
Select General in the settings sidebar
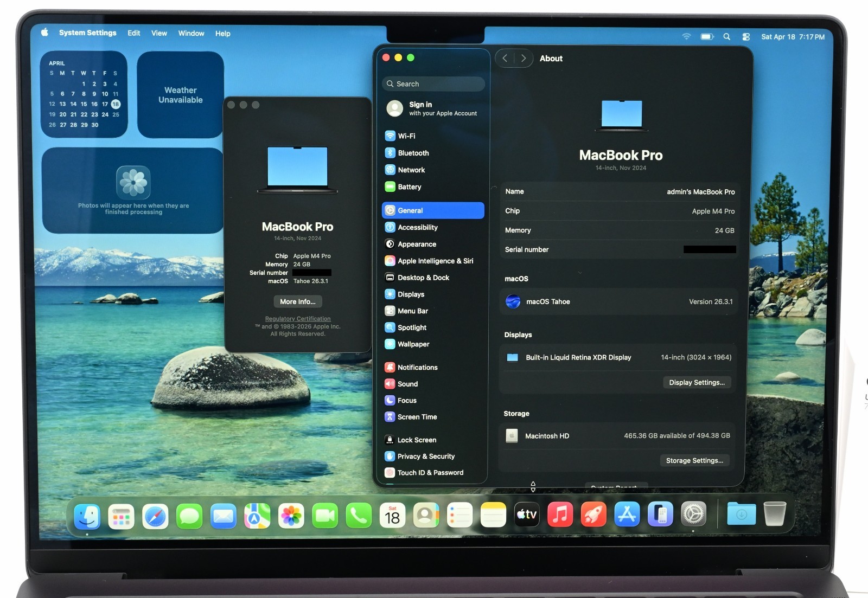pyautogui.click(x=433, y=210)
